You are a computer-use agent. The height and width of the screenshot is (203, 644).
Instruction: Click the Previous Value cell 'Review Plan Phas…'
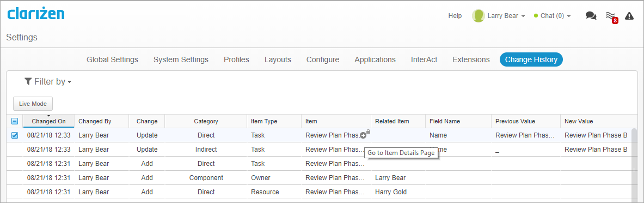(525, 135)
